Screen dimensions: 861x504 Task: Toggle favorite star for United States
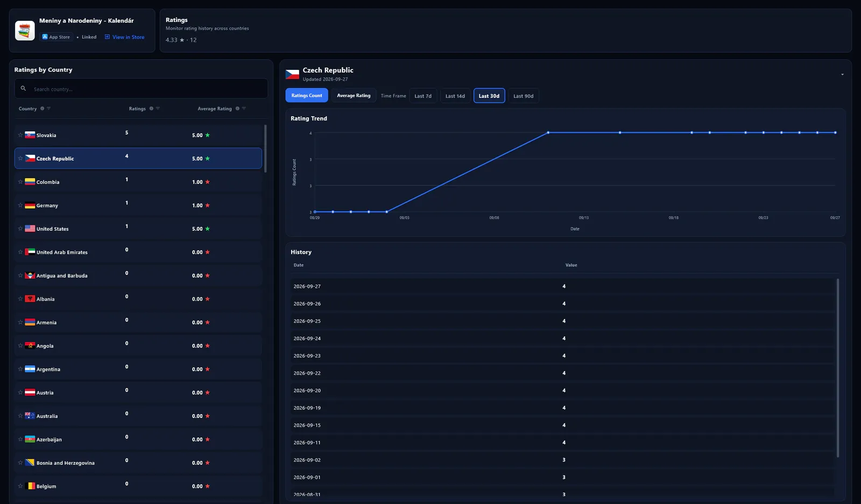click(20, 229)
